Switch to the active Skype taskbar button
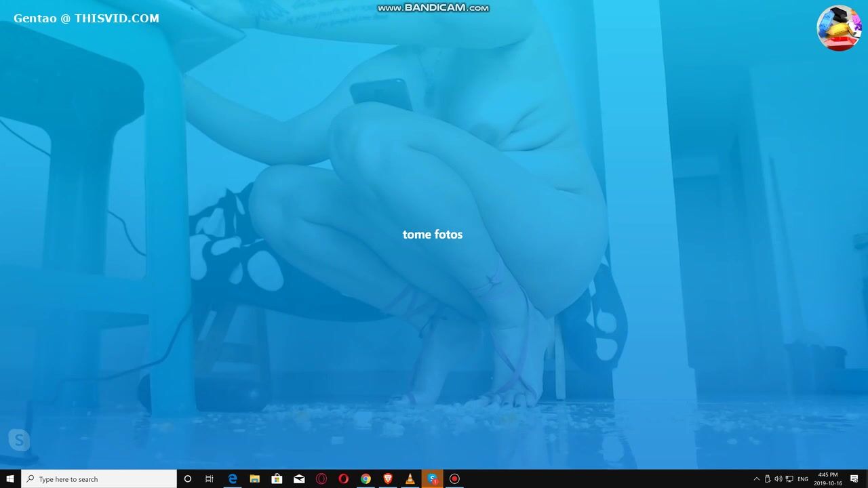 [432, 479]
